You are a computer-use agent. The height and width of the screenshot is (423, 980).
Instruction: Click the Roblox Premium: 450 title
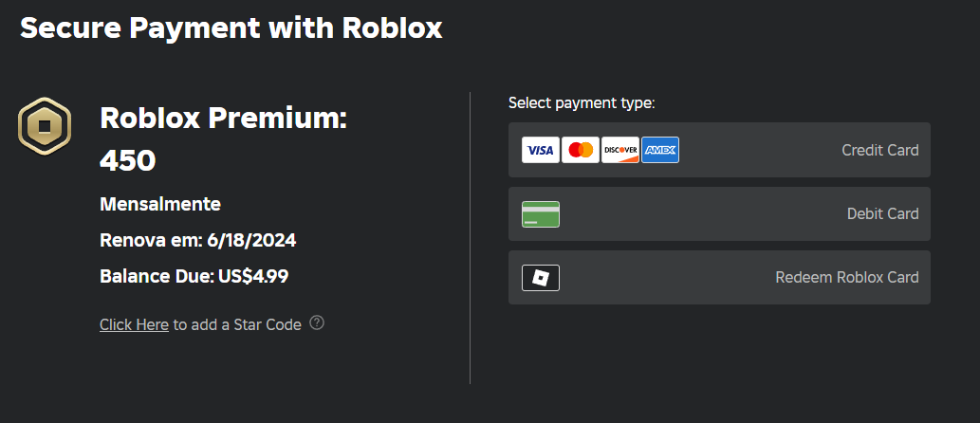(224, 120)
